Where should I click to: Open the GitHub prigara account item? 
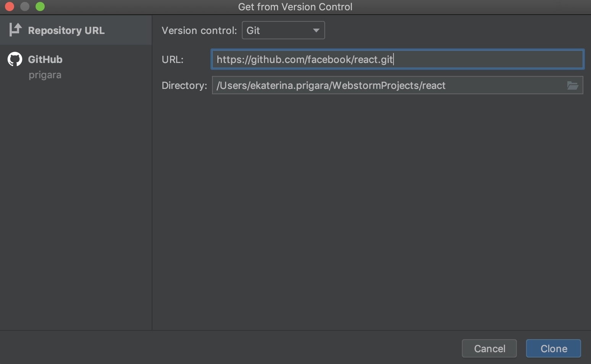pos(76,67)
